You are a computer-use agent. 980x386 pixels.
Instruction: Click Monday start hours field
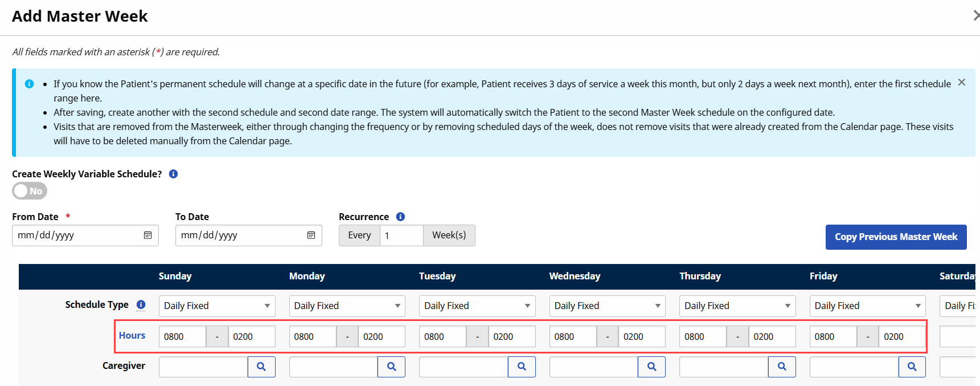coord(312,336)
